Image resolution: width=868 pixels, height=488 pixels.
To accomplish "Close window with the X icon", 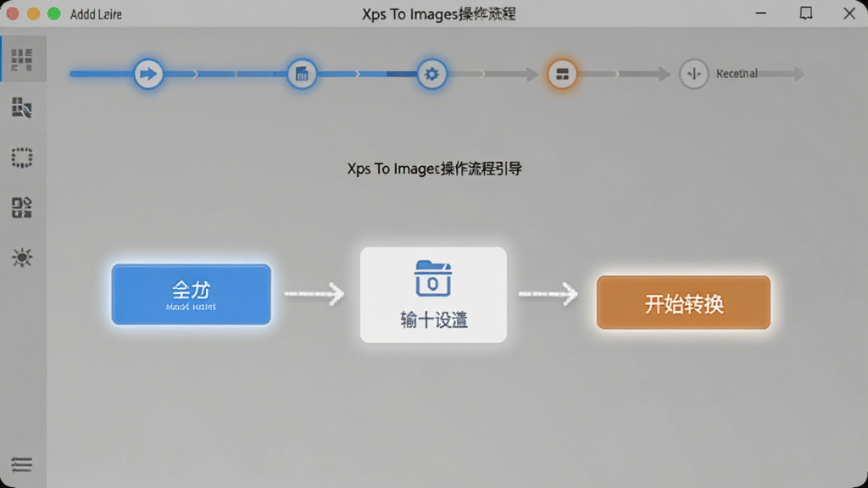I will tap(849, 14).
